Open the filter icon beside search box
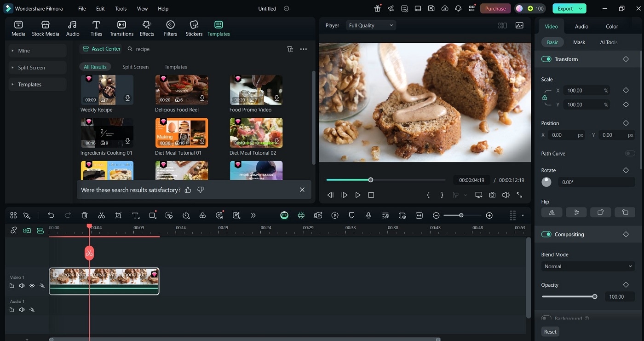Viewport: 644px width, 341px height. coord(290,49)
